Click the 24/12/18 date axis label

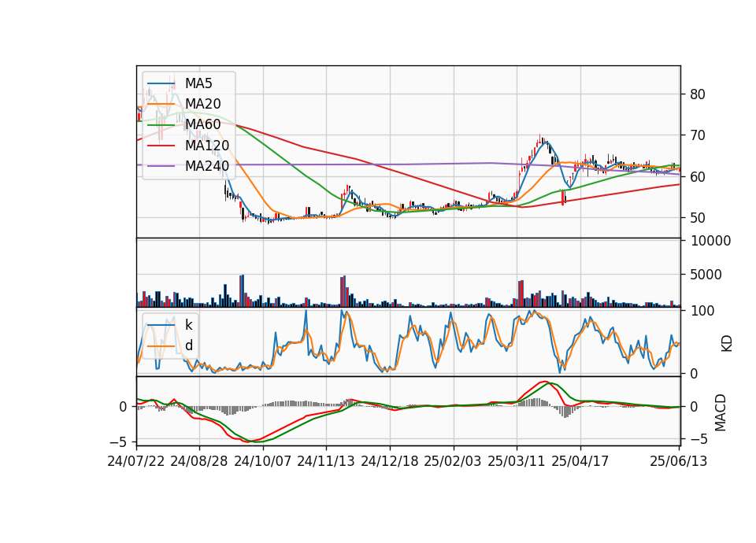point(390,461)
